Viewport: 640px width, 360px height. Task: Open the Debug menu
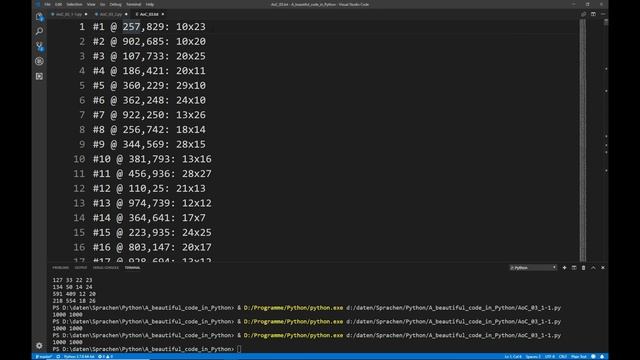(116, 4)
